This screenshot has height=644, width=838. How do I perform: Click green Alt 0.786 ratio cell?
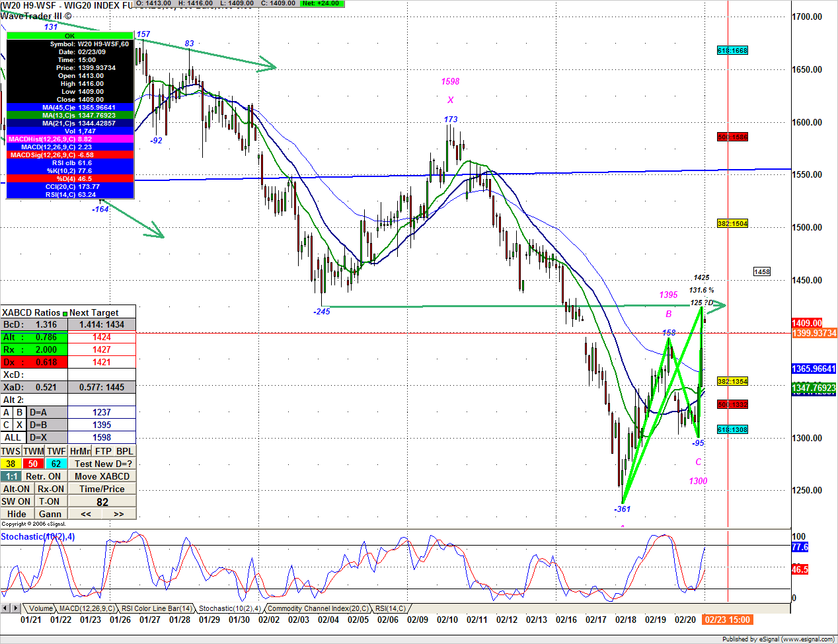pos(34,337)
